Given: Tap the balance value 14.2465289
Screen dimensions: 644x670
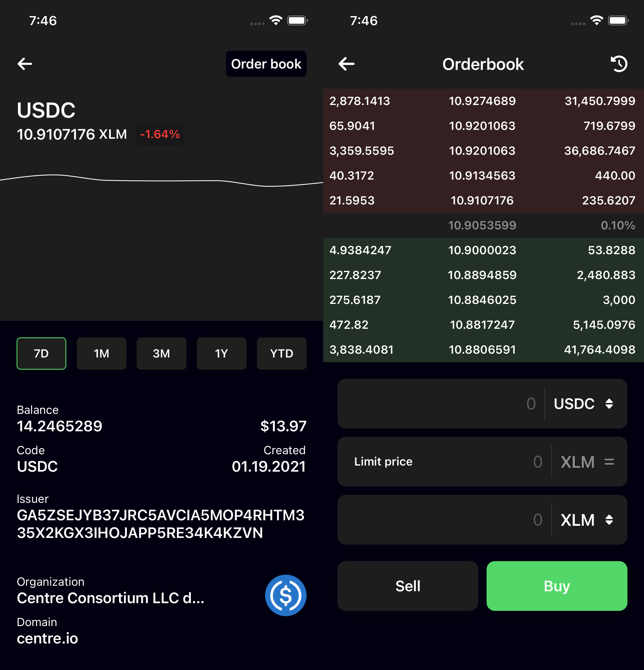Looking at the screenshot, I should (x=59, y=426).
